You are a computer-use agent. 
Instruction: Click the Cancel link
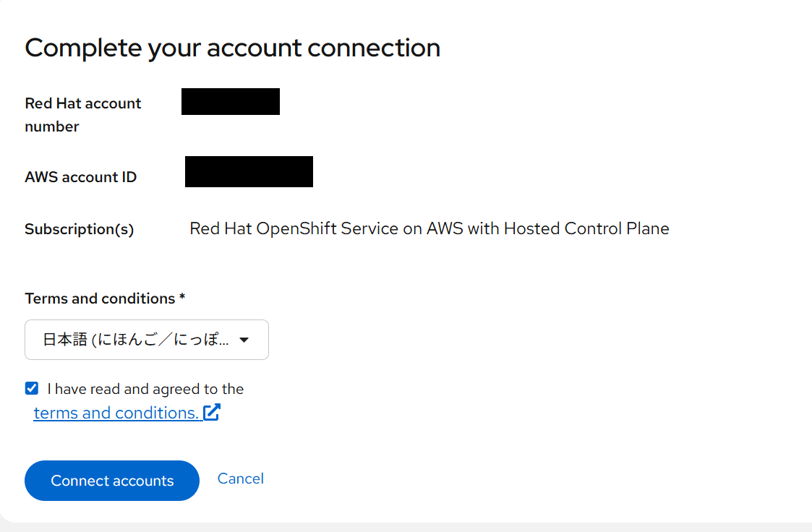click(x=241, y=479)
